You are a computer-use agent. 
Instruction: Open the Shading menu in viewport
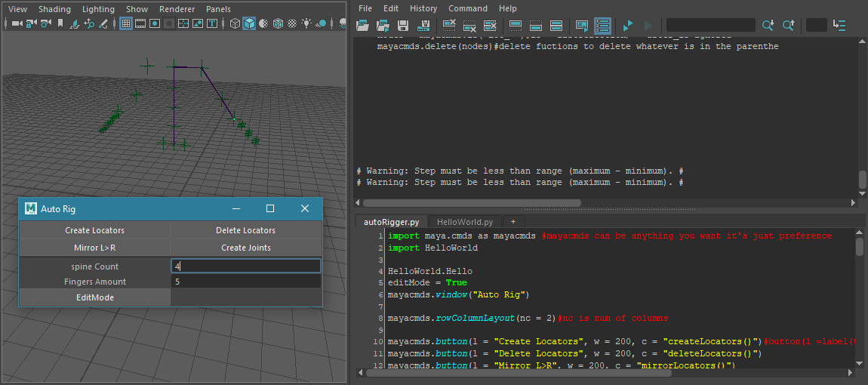(x=54, y=9)
